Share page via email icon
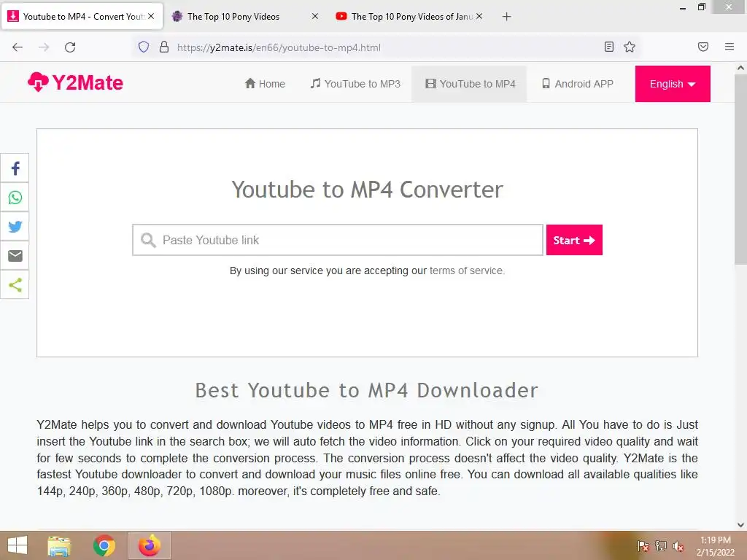 (15, 256)
